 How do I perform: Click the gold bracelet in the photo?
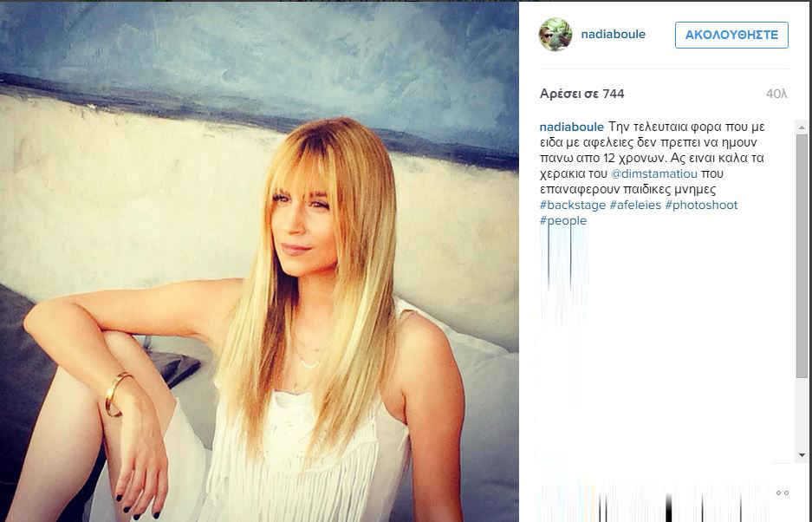116,395
